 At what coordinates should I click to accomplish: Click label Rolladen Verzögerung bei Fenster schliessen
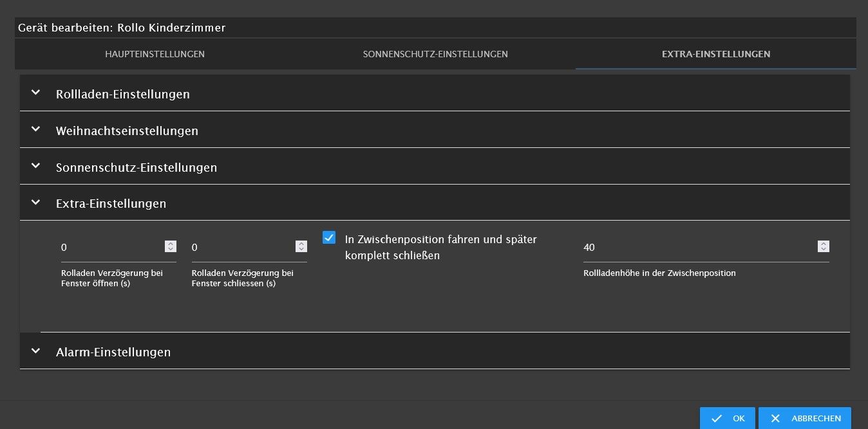point(243,278)
